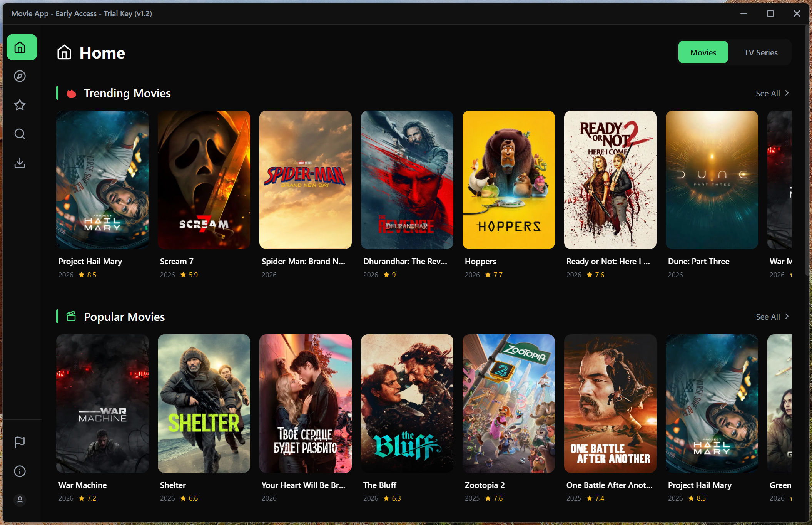The height and width of the screenshot is (525, 812).
Task: Open the Discover compass icon
Action: pyautogui.click(x=20, y=76)
